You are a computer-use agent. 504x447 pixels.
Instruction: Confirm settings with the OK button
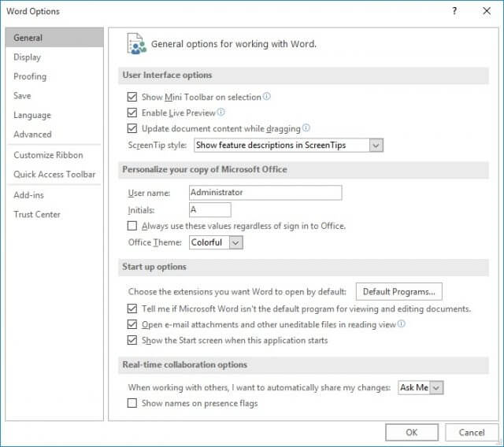[x=412, y=432]
